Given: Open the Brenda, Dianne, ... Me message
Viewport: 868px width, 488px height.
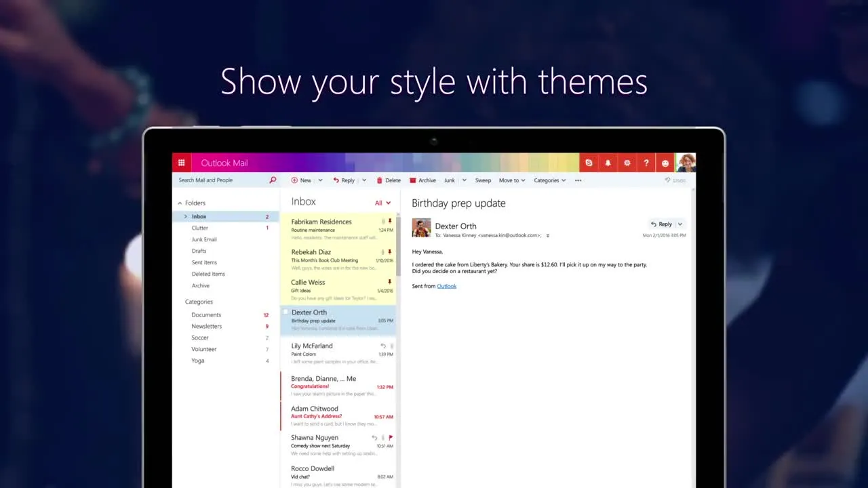Looking at the screenshot, I should tap(338, 386).
